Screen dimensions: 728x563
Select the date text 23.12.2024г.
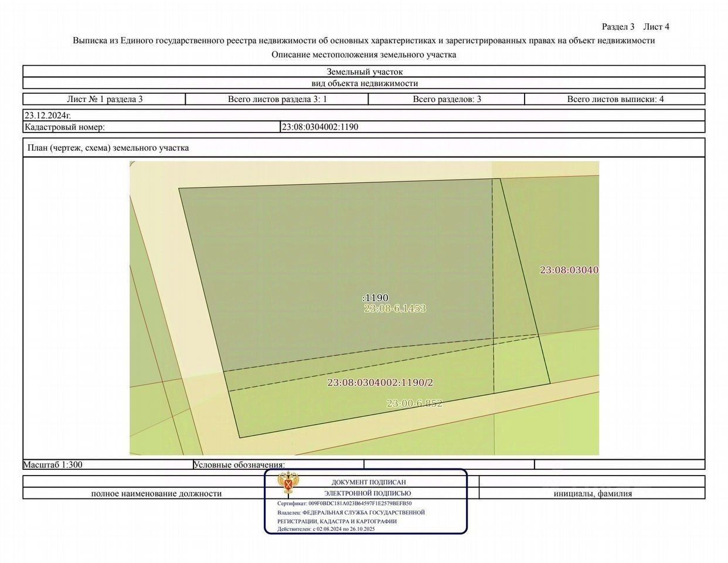click(x=47, y=116)
